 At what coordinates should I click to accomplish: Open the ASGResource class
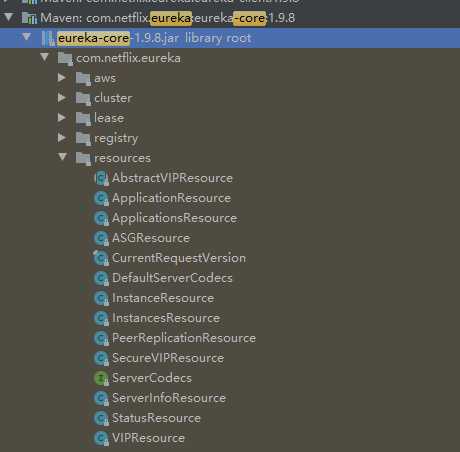pyautogui.click(x=151, y=238)
